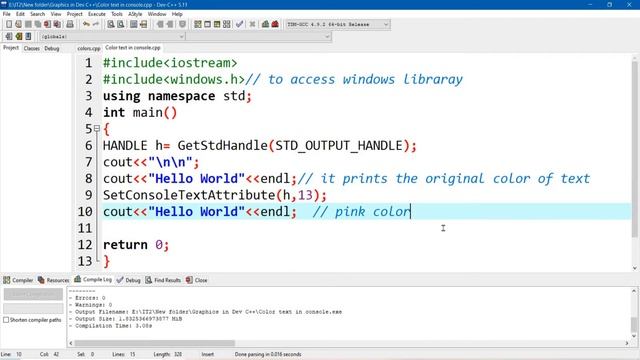Image resolution: width=640 pixels, height=360 pixels.
Task: Click the Compile toolbar icon
Action: tap(198, 24)
